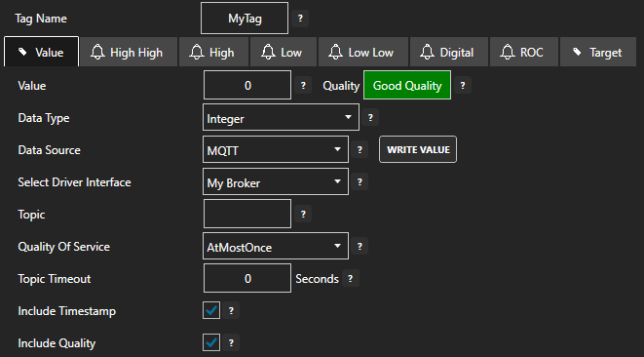Screen dimensions: 644x357
Task: Open help icon next to Data Type
Action: point(370,118)
